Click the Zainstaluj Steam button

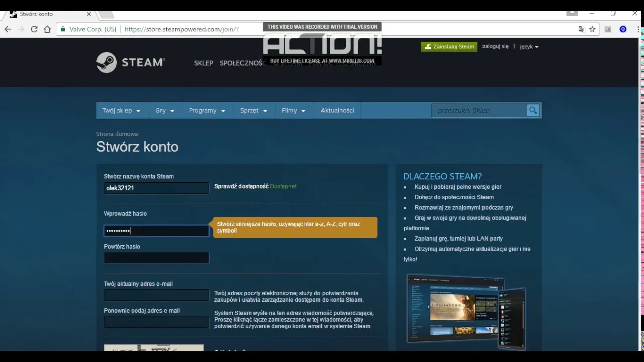[449, 47]
